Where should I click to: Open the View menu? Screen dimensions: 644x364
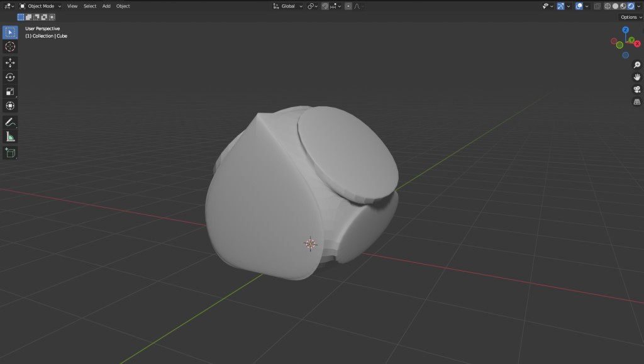coord(72,6)
